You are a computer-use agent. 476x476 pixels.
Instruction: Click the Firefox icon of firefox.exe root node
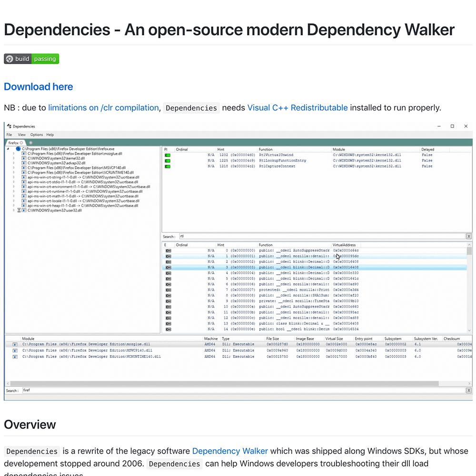[x=18, y=149]
